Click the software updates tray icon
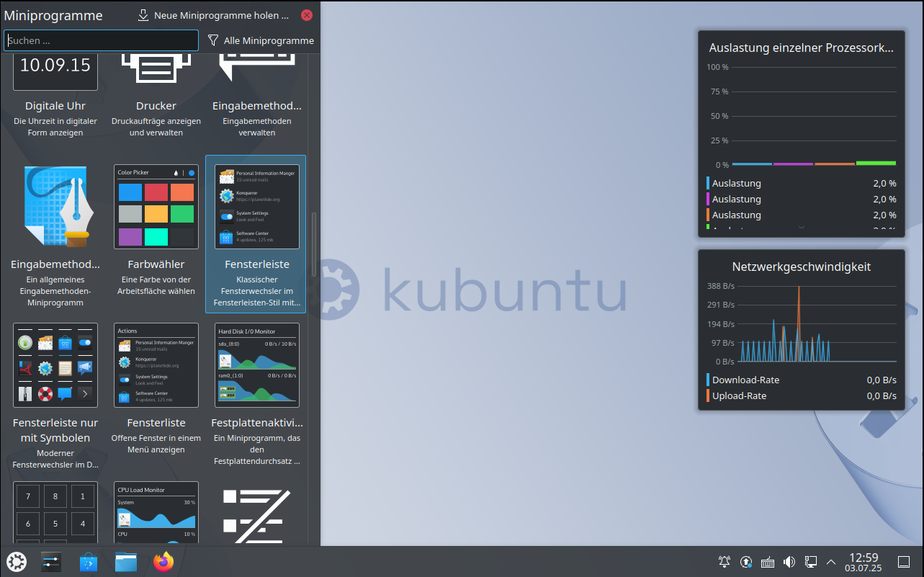The image size is (924, 577). pyautogui.click(x=746, y=561)
